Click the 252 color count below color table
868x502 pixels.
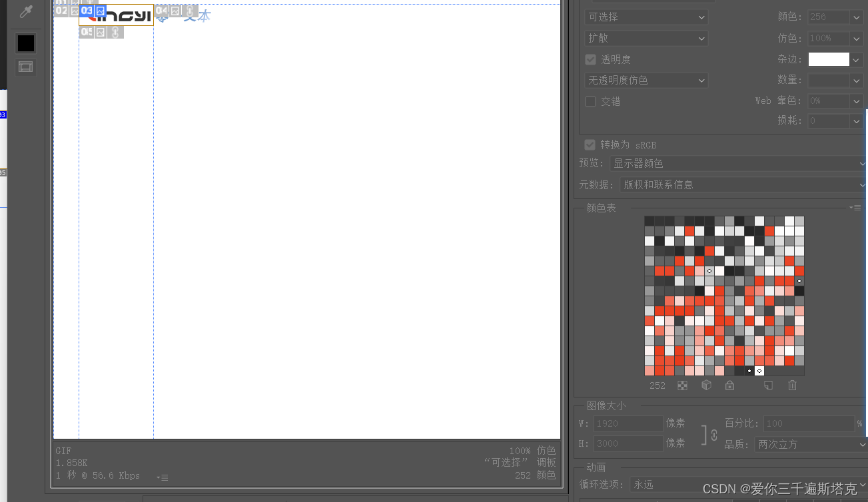657,385
